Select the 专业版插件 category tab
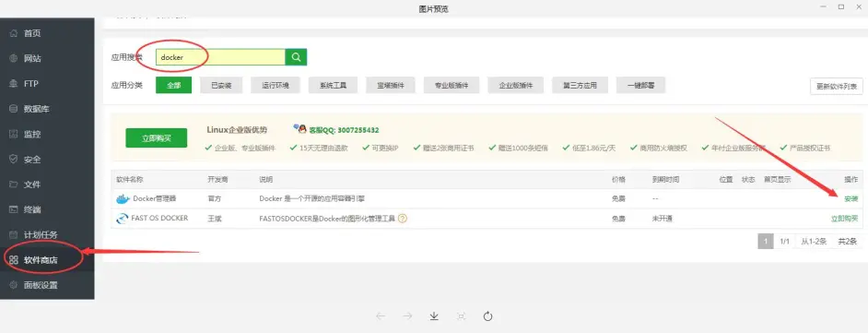 tap(452, 86)
